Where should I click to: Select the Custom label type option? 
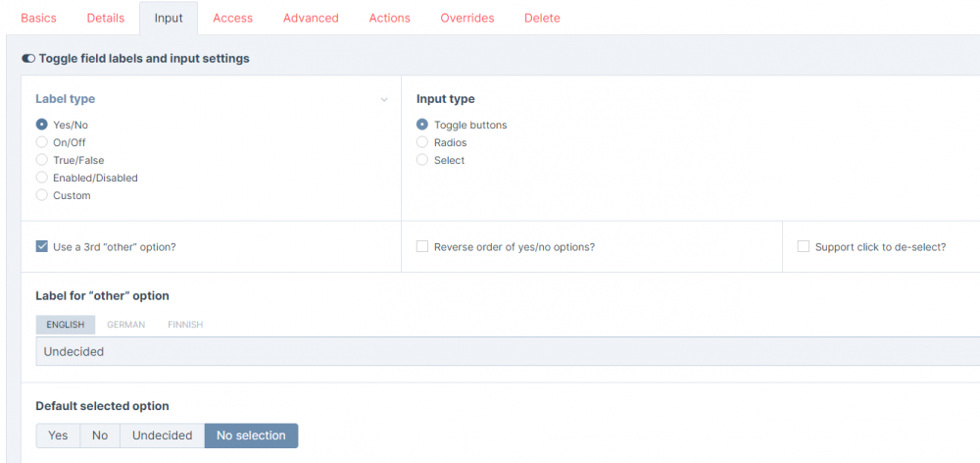(42, 195)
